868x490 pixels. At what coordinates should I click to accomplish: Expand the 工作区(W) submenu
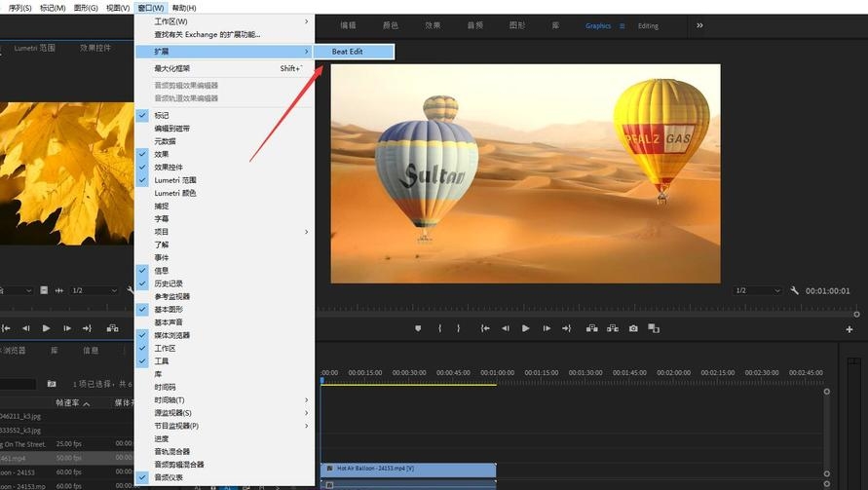pos(225,21)
